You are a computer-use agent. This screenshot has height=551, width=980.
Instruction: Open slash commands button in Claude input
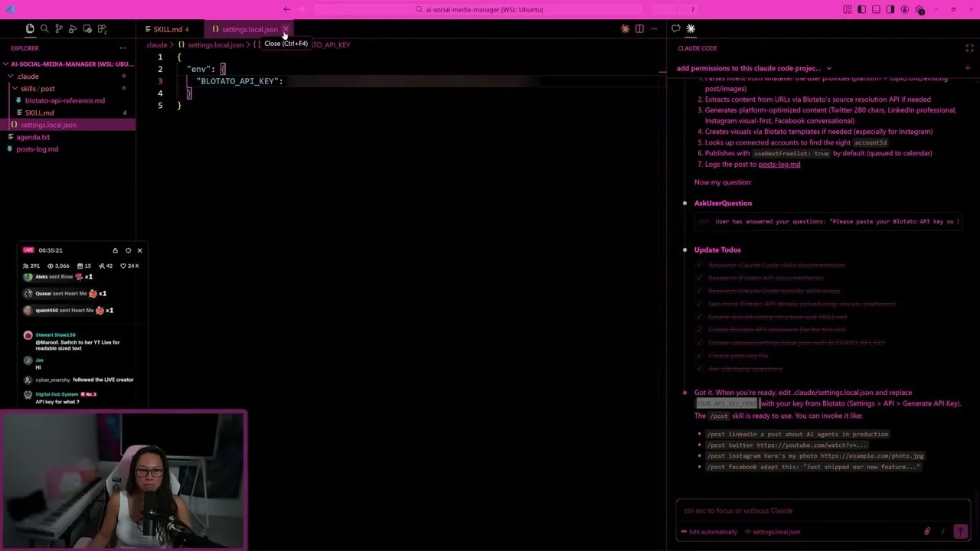942,531
